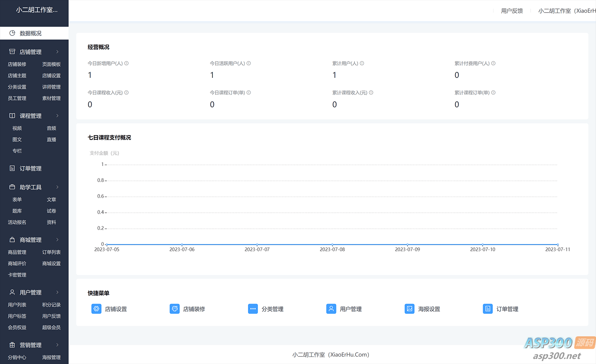Open 海报设置 using its image icon

click(409, 309)
